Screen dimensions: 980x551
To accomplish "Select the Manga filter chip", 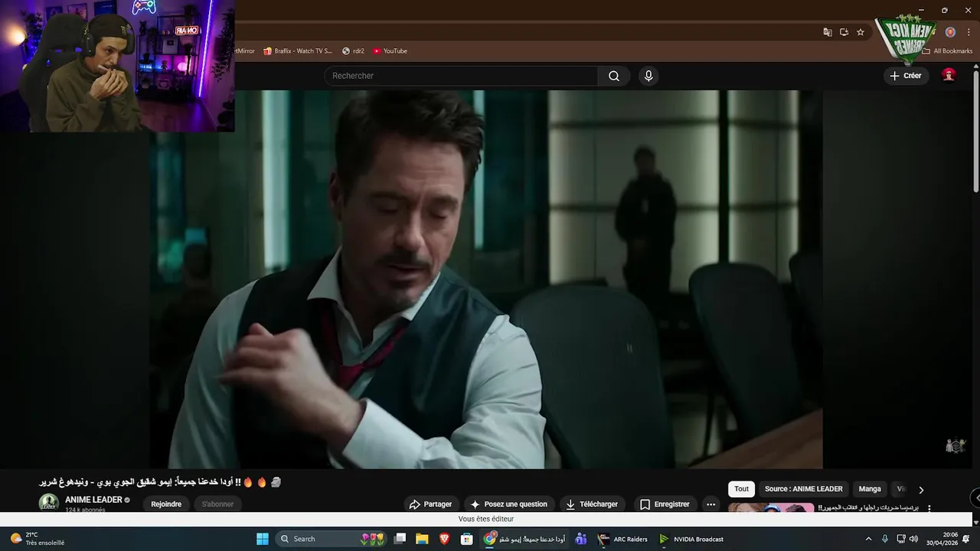I will tap(870, 489).
